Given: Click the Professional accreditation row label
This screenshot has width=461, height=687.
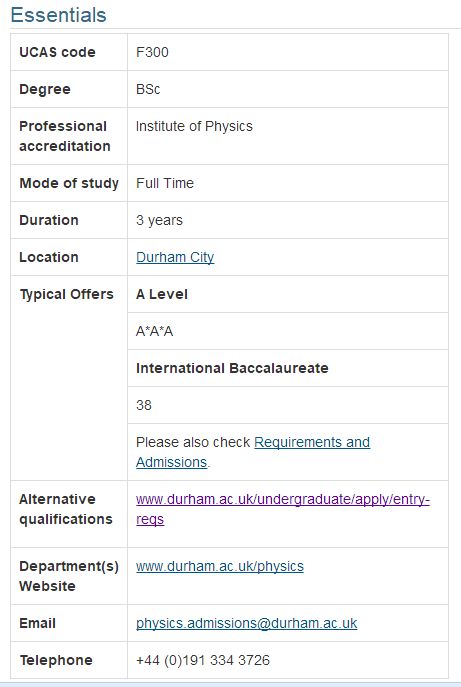Looking at the screenshot, I should pyautogui.click(x=64, y=136).
